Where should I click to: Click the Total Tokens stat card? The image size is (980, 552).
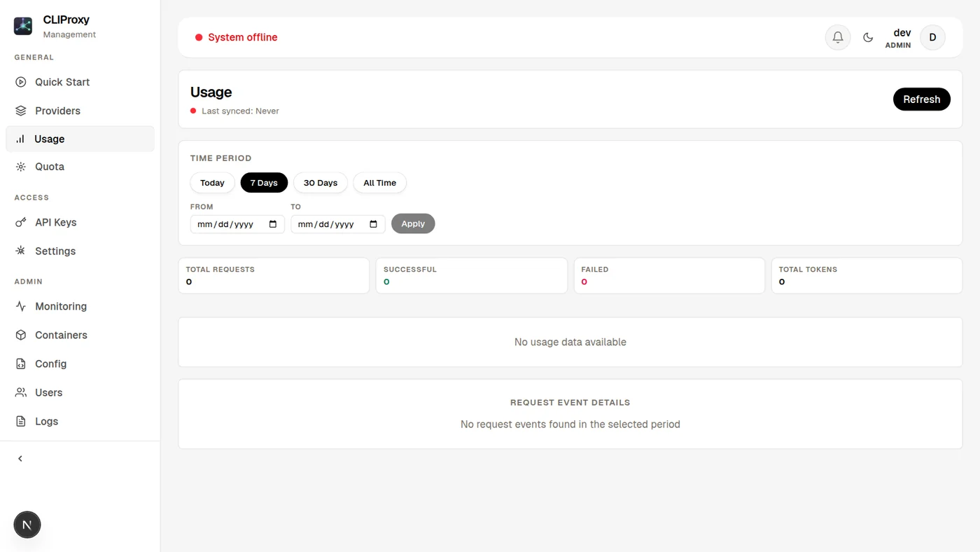pyautogui.click(x=867, y=275)
